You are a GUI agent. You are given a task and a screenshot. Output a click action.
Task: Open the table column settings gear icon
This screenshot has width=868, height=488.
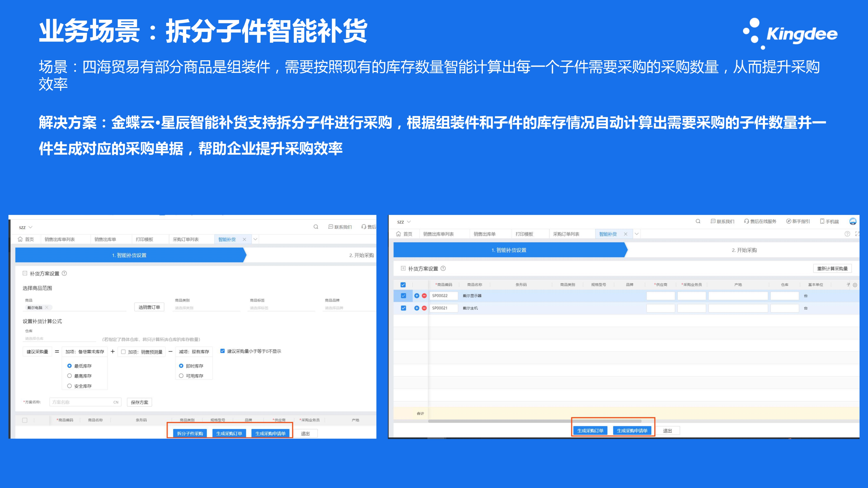[x=855, y=285]
